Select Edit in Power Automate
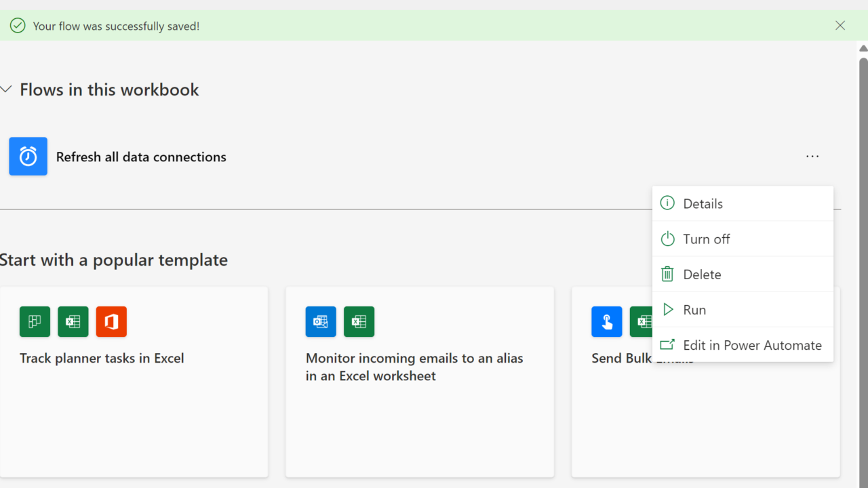This screenshot has height=488, width=868. (x=752, y=345)
